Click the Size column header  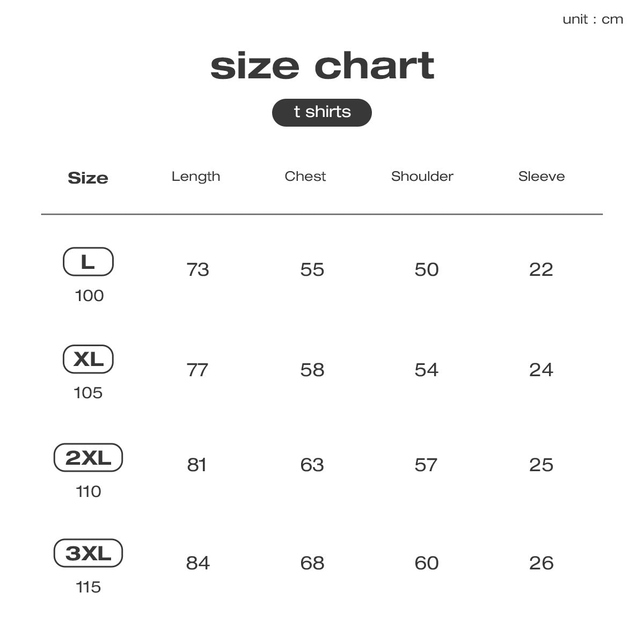pos(88,178)
